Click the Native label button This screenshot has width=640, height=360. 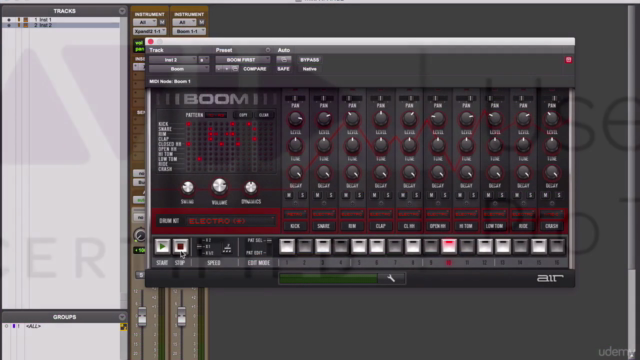point(309,69)
